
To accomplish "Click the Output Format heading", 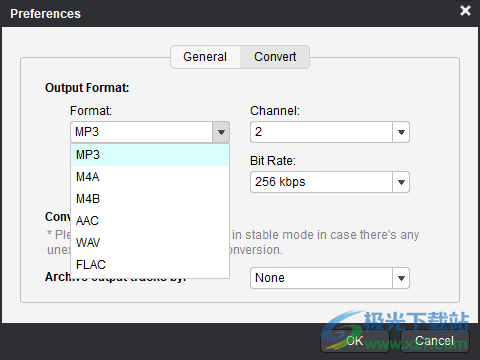I will click(87, 88).
